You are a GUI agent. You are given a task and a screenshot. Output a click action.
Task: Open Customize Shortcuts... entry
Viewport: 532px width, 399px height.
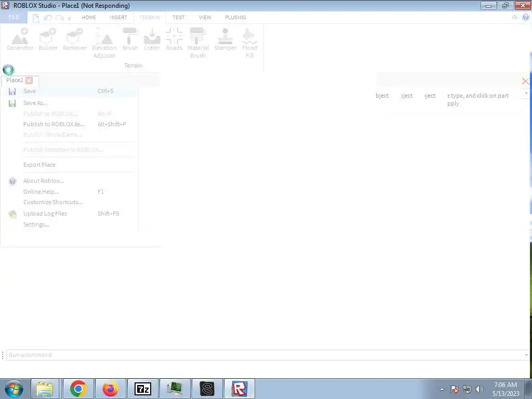(x=69, y=202)
